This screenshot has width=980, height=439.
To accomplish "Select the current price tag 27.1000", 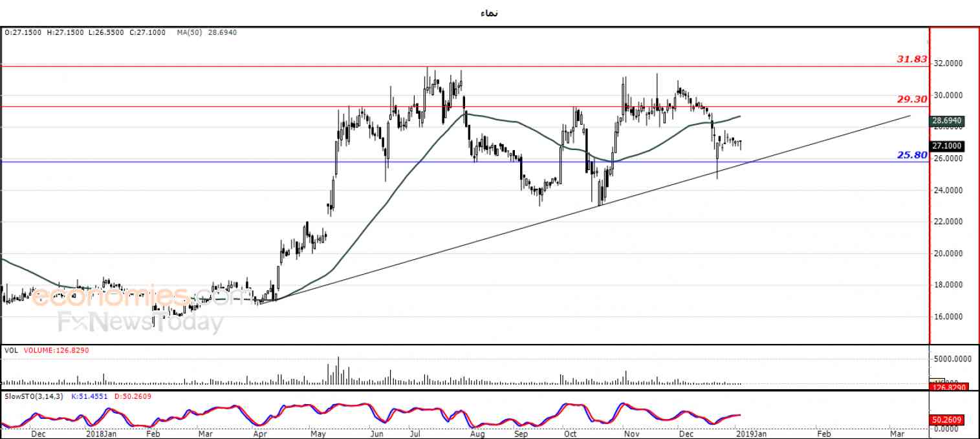I will tap(948, 146).
